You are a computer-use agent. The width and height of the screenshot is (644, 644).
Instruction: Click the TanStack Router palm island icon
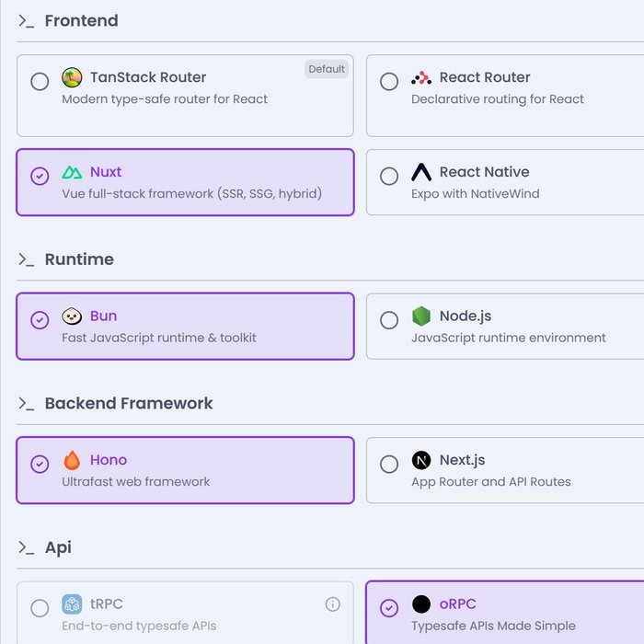point(72,77)
